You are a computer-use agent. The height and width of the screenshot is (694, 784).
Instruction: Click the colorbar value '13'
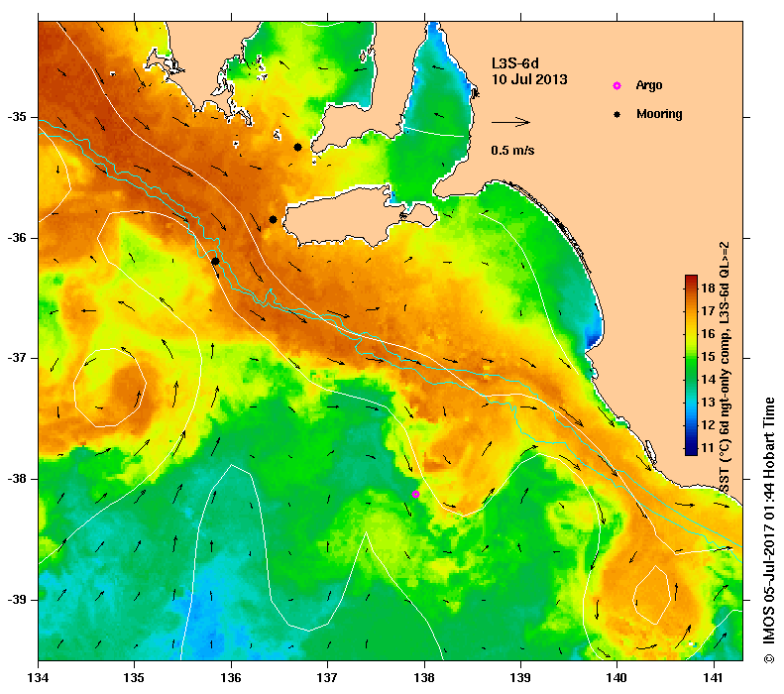click(708, 402)
